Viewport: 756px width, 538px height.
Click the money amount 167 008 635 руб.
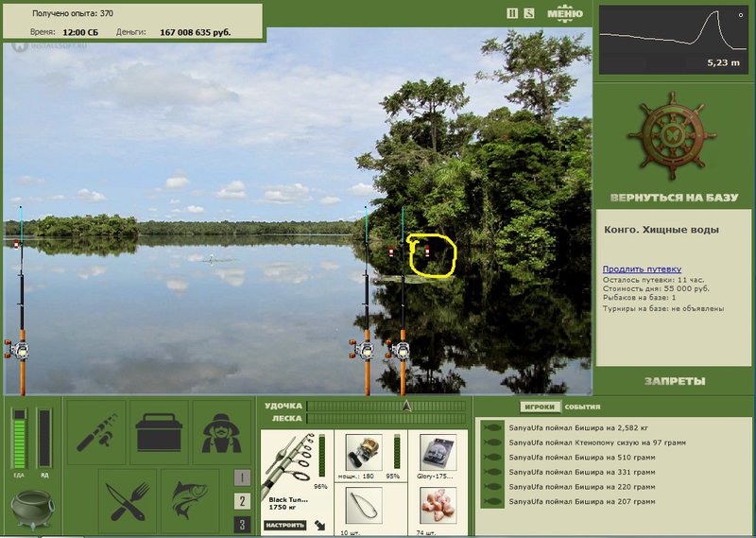pos(196,32)
